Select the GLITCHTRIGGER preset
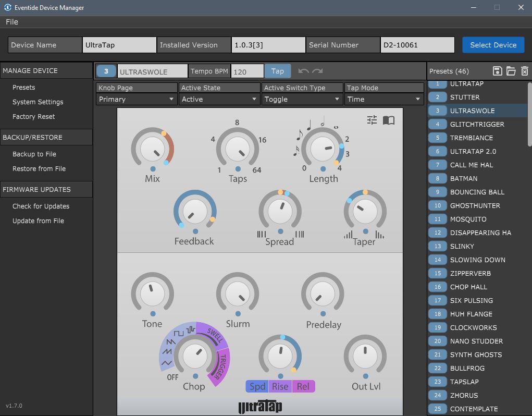The height and width of the screenshot is (416, 532). coord(477,124)
